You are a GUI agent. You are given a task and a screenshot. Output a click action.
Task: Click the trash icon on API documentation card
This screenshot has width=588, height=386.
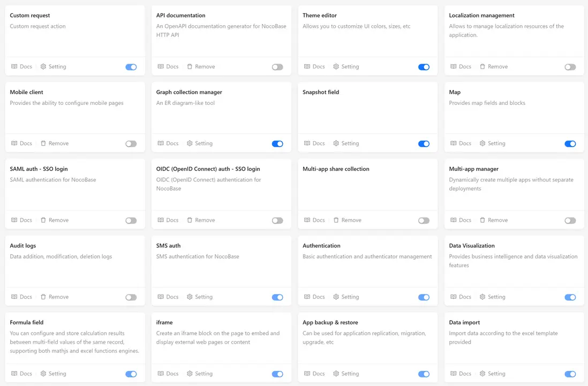pos(190,67)
